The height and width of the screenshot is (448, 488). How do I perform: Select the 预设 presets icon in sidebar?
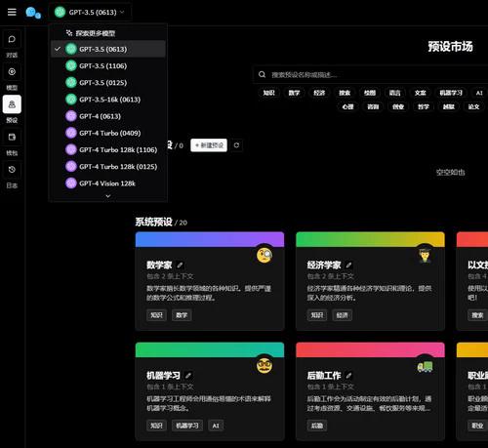[12, 104]
